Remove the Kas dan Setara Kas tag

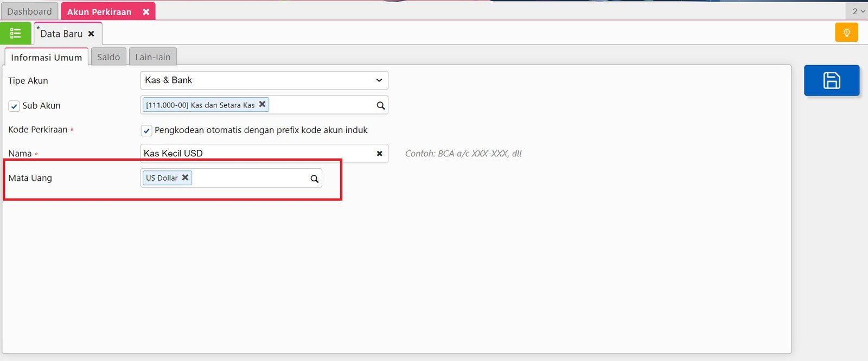click(x=262, y=104)
